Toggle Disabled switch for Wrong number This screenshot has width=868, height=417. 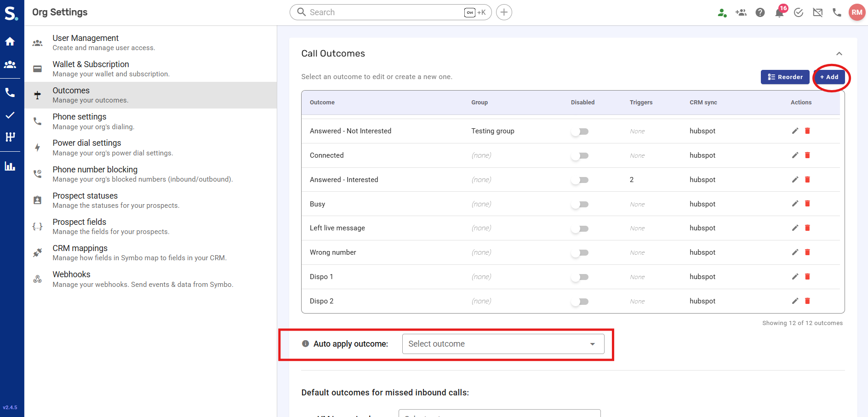click(580, 253)
